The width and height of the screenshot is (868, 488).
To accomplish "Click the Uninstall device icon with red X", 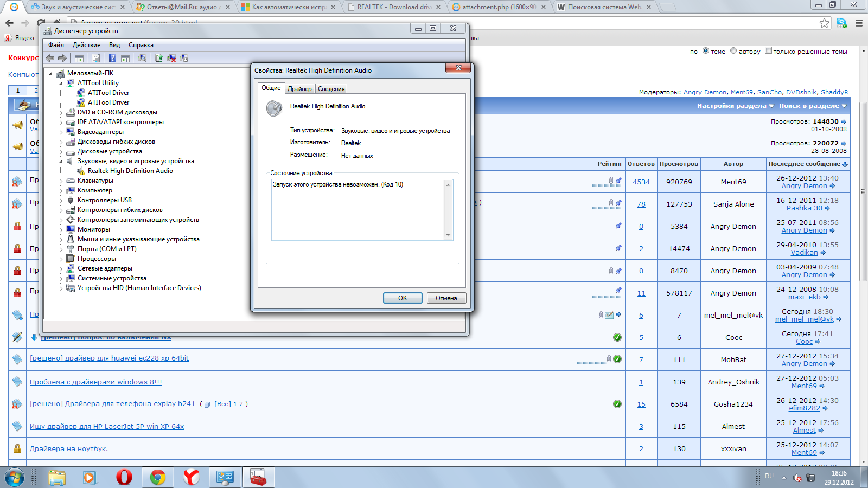I will coord(171,58).
